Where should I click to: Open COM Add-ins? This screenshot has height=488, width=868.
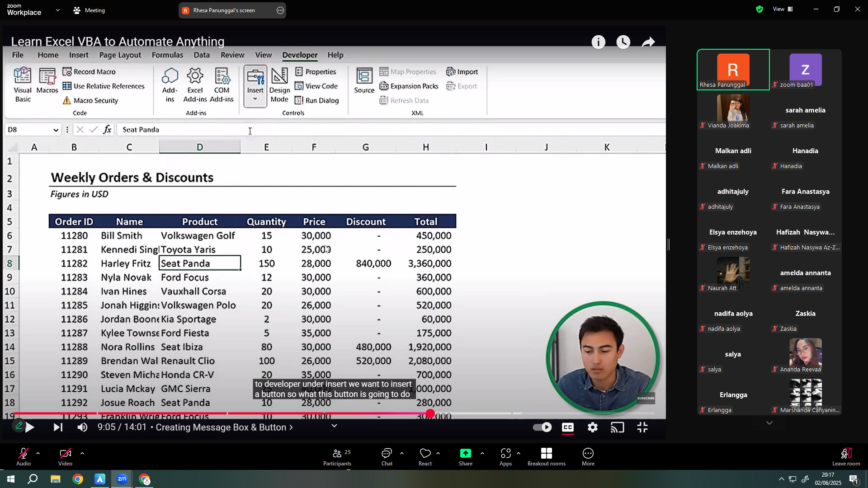(222, 84)
